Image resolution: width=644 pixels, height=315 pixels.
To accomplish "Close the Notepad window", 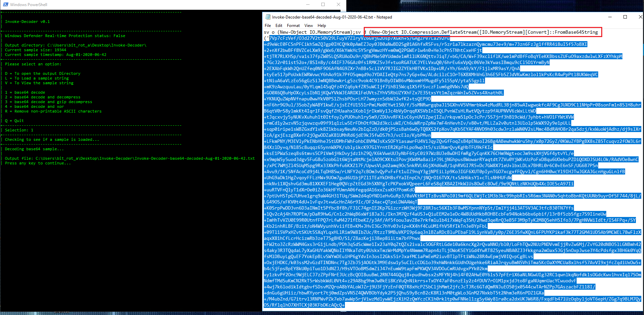I will (x=640, y=17).
